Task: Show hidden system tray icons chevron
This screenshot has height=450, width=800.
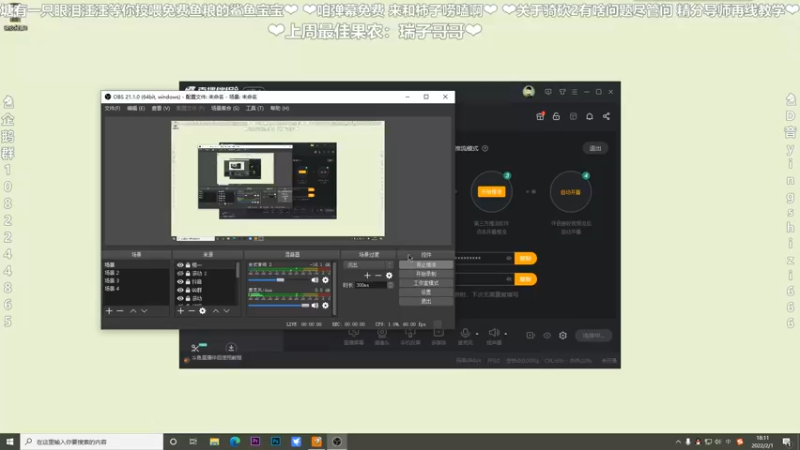Action: [x=678, y=442]
